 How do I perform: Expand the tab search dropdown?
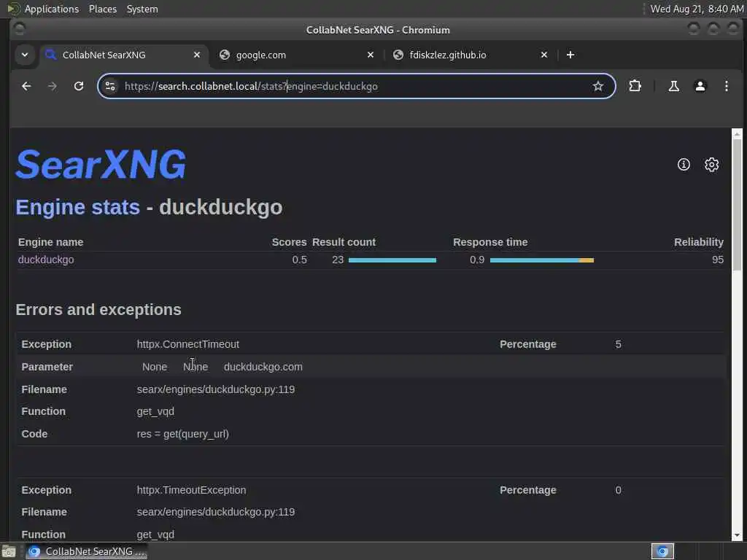tap(25, 55)
